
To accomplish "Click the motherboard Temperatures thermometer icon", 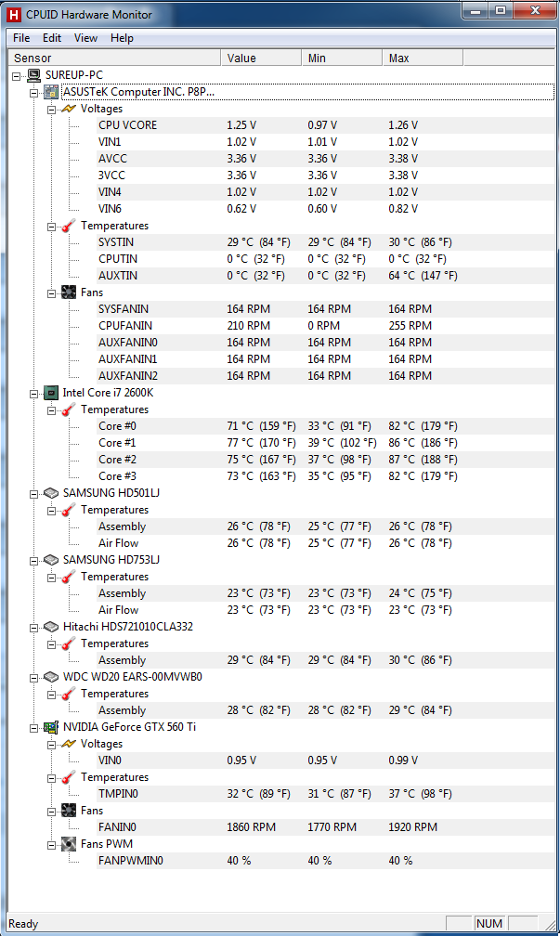I will (69, 226).
